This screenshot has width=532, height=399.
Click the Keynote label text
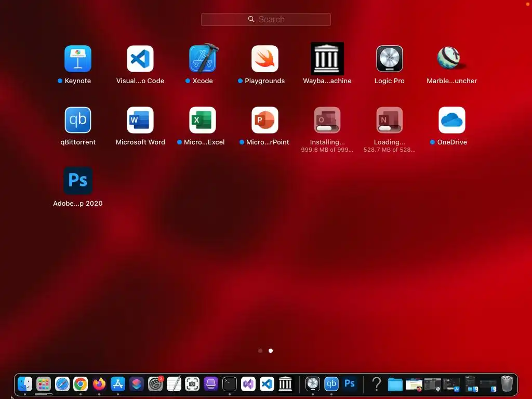click(x=78, y=81)
